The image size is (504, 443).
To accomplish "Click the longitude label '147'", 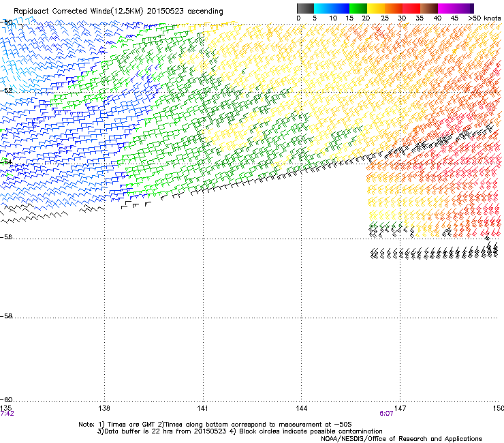I will (x=400, y=408).
